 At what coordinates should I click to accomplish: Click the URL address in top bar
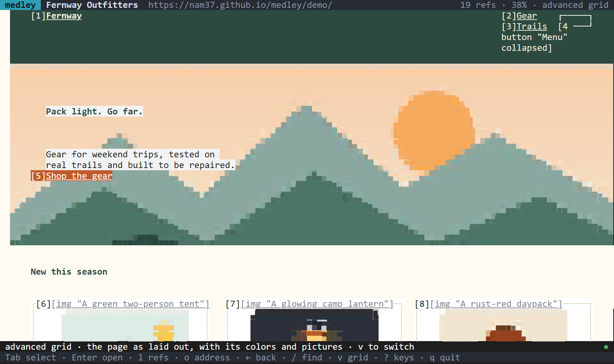tap(240, 5)
